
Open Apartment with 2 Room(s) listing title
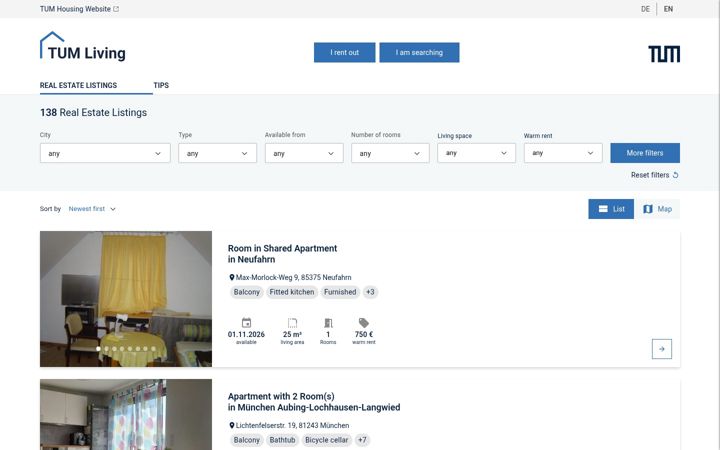[x=314, y=402]
